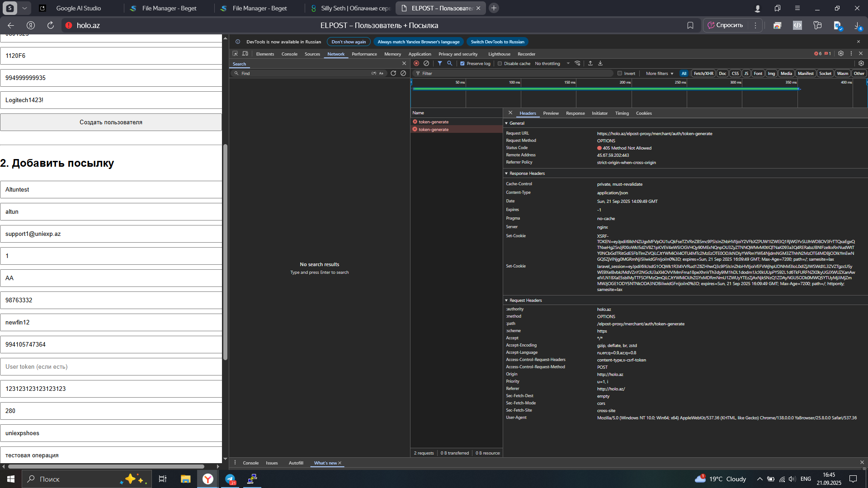Screen dimensions: 868x488
Task: Click Switch DevTools to Russian button
Action: pyautogui.click(x=497, y=42)
